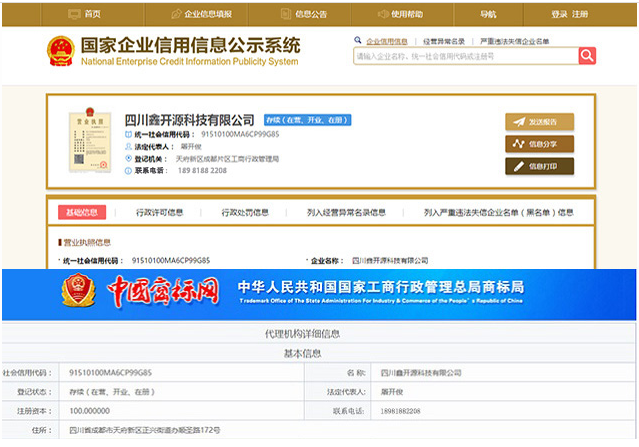Switch to the 行政处罚信息 tab
This screenshot has width=639, height=447.
click(x=245, y=212)
